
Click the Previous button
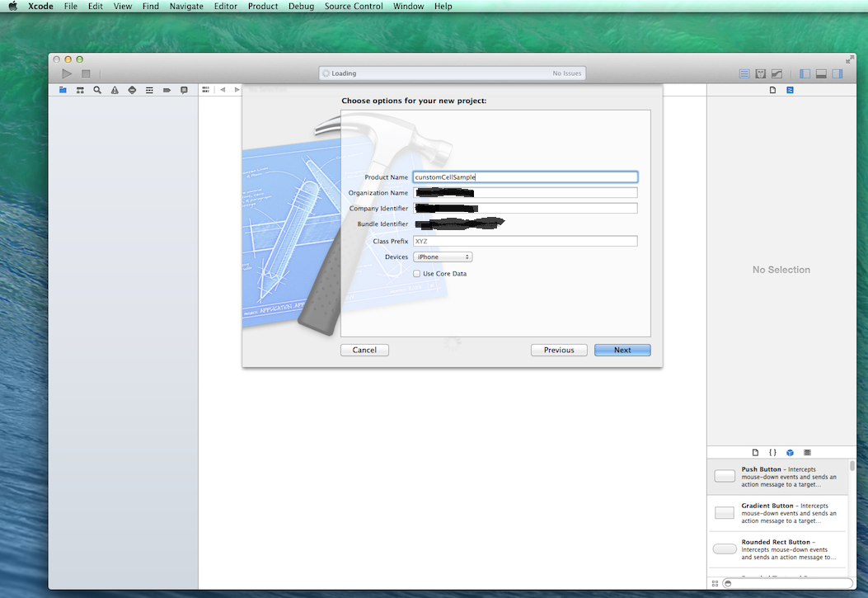coord(559,350)
